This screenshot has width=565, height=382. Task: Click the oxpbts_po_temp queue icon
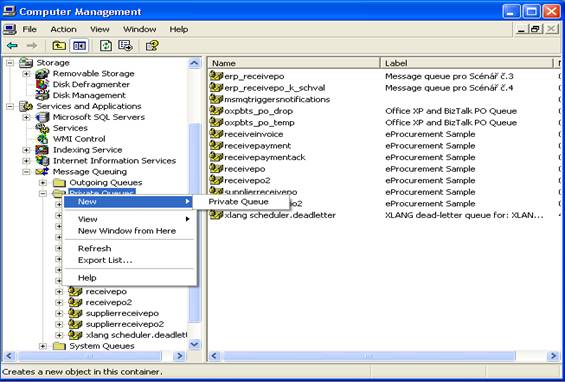coord(216,122)
